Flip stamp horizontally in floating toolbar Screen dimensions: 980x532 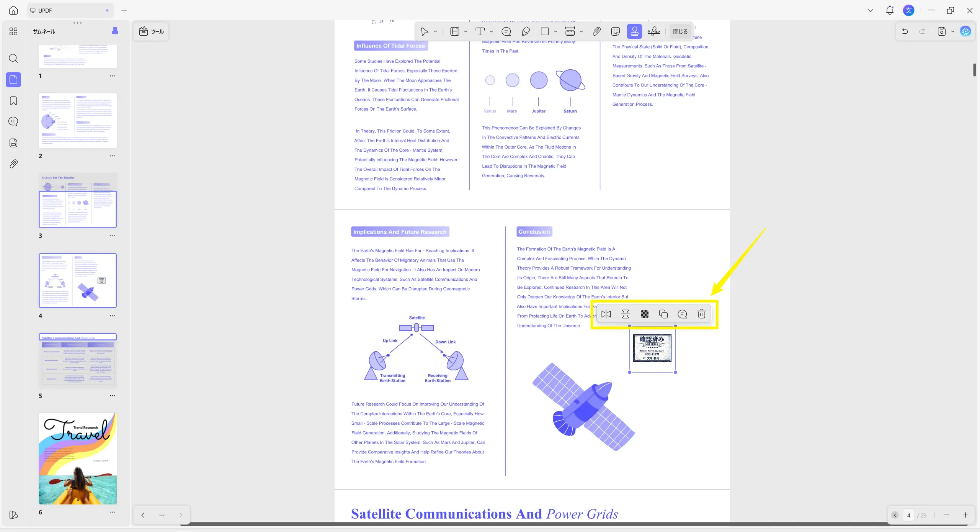coord(606,314)
